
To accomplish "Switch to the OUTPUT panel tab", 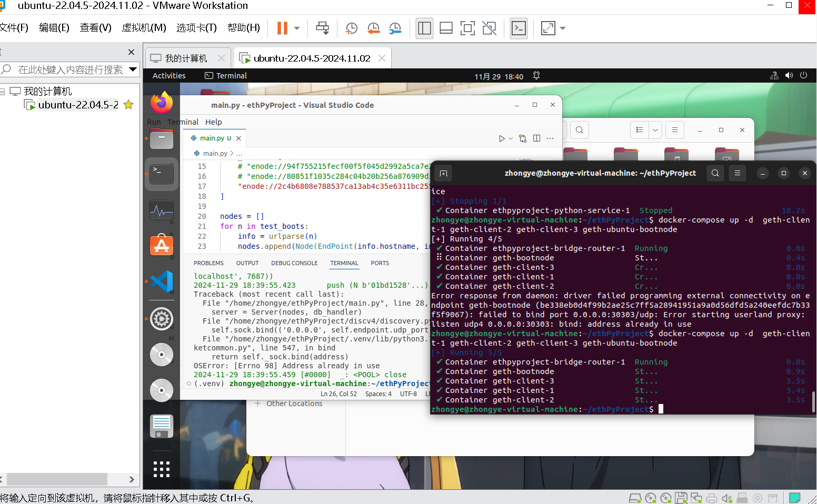I will (x=247, y=263).
